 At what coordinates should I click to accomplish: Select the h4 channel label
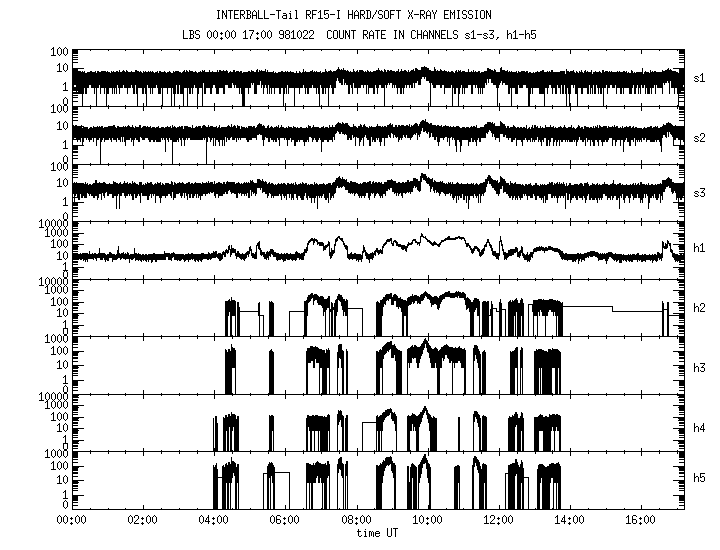699,428
